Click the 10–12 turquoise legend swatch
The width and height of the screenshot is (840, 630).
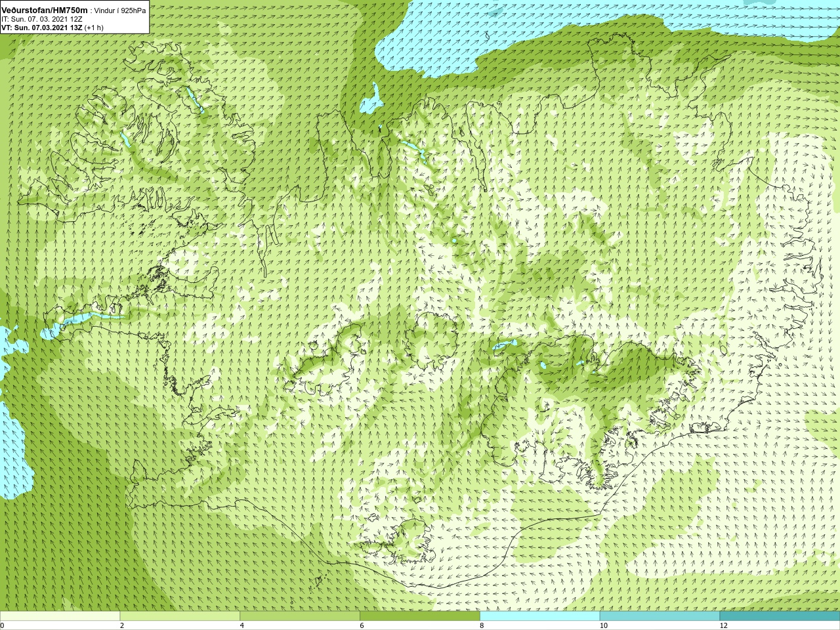(x=660, y=616)
